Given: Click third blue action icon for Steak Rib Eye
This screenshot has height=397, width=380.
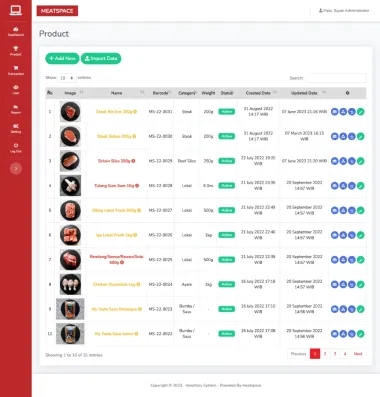Looking at the screenshot, I should (352, 112).
